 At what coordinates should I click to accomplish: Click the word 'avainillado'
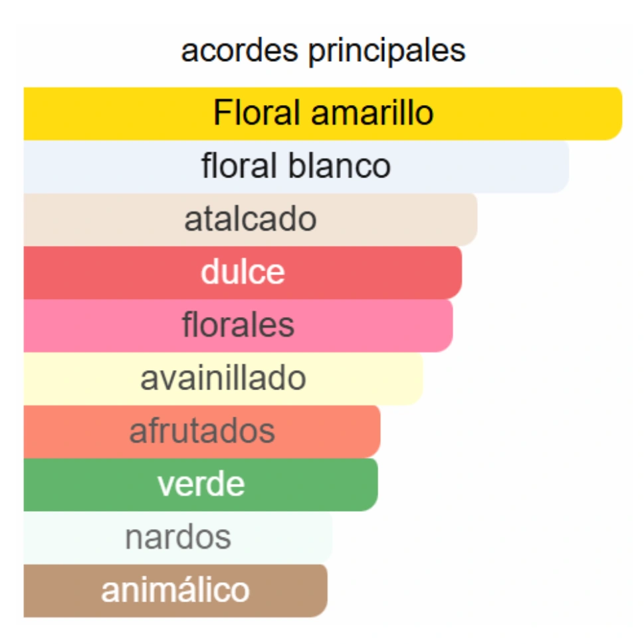click(223, 378)
